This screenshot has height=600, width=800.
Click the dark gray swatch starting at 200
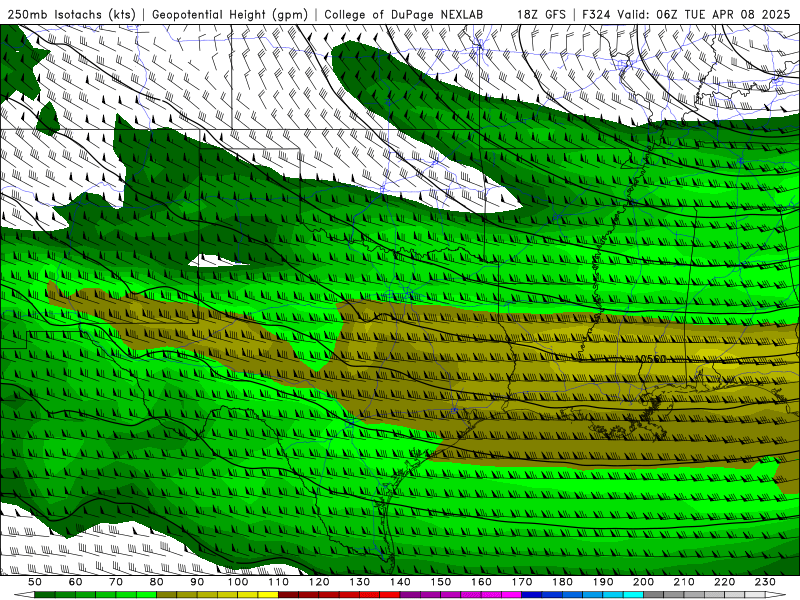(654, 595)
